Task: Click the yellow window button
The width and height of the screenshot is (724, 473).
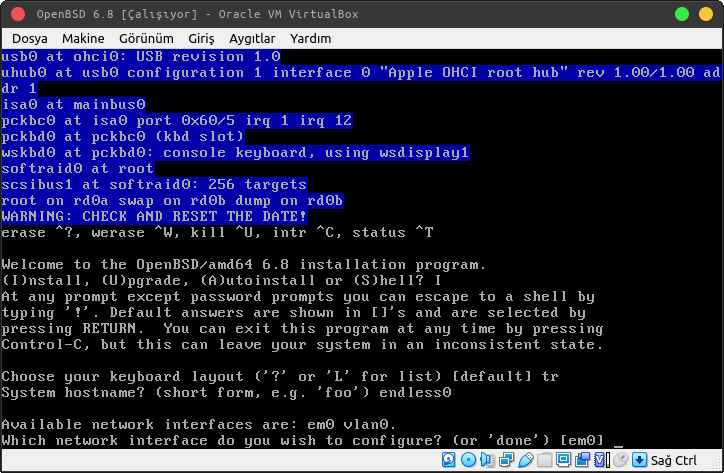Action: (706, 14)
